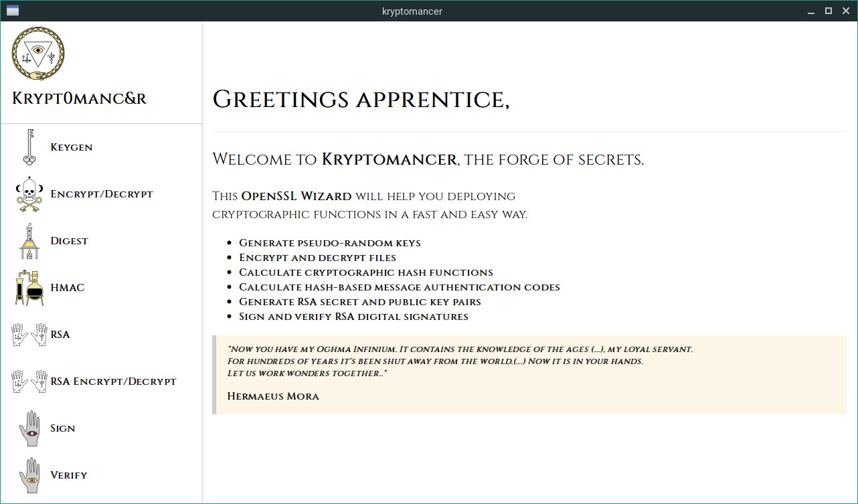858x504 pixels.
Task: Click the hands icon beside RSA Encrypt/Decrypt
Action: [x=29, y=382]
